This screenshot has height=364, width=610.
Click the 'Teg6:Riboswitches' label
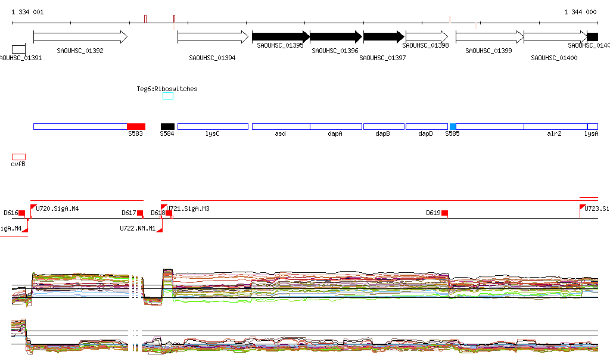point(167,89)
